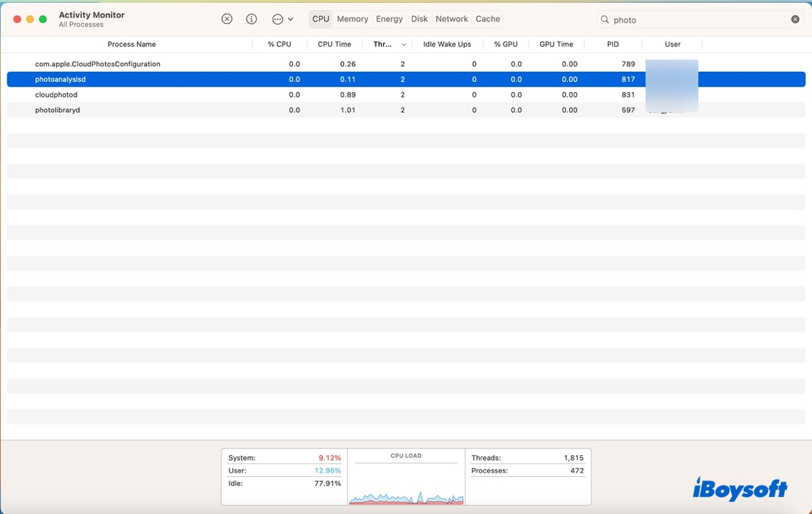Viewport: 812px width, 514px height.
Task: Sort by CPU Time column header
Action: (x=334, y=44)
